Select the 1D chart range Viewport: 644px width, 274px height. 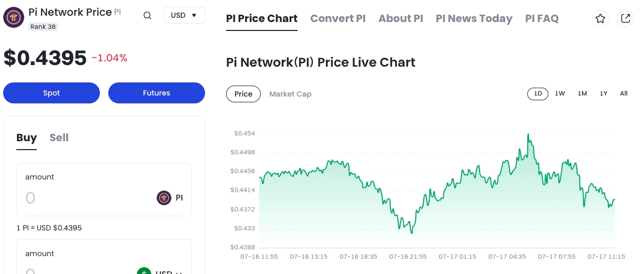tap(538, 93)
